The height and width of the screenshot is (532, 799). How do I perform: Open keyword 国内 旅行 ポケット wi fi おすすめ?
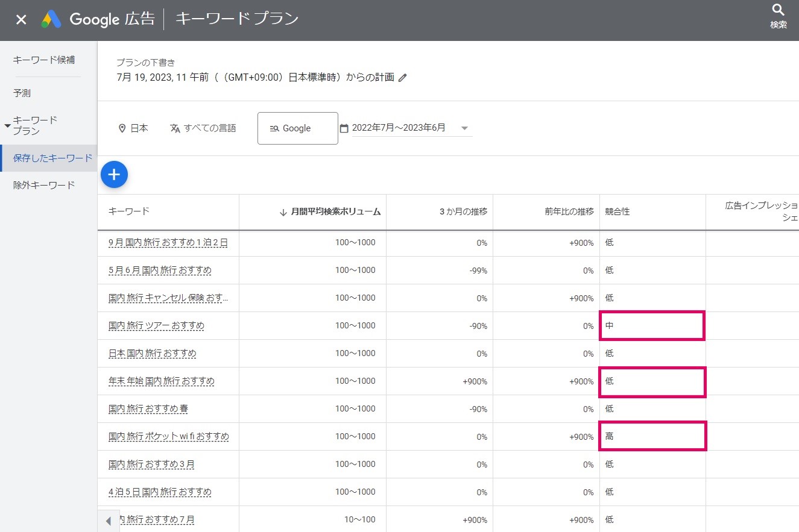169,436
